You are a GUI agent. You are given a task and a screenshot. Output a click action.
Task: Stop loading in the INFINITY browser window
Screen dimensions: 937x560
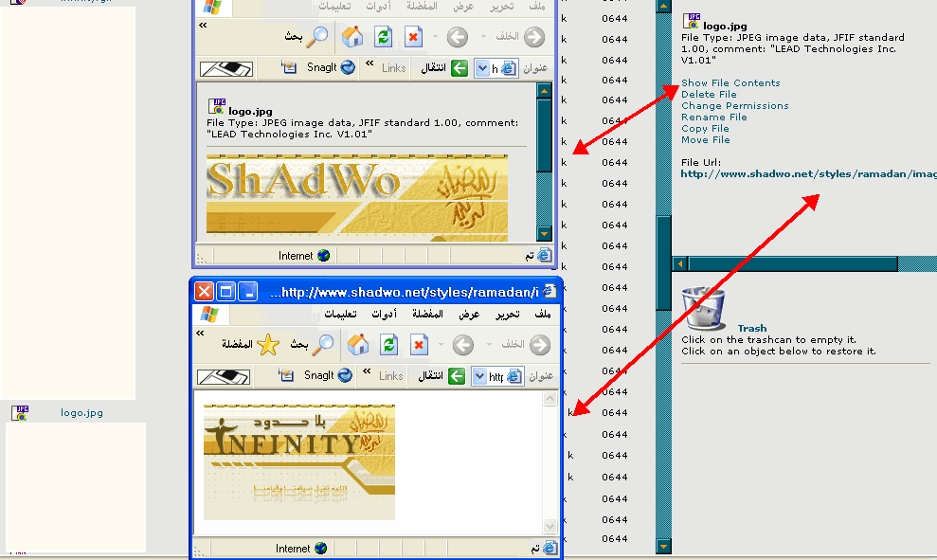tap(419, 345)
